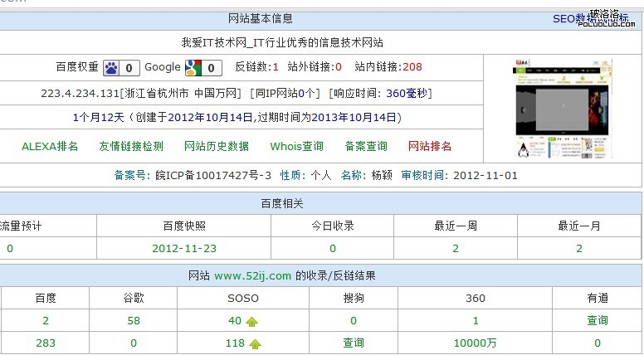644x355 pixels.
Task: Open 友情链接检测 link
Action: pyautogui.click(x=131, y=147)
